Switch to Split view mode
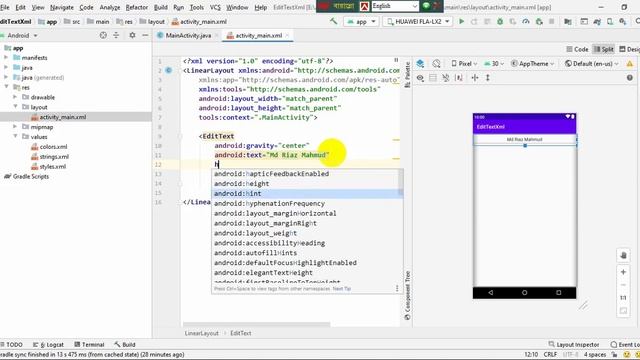 (604, 49)
